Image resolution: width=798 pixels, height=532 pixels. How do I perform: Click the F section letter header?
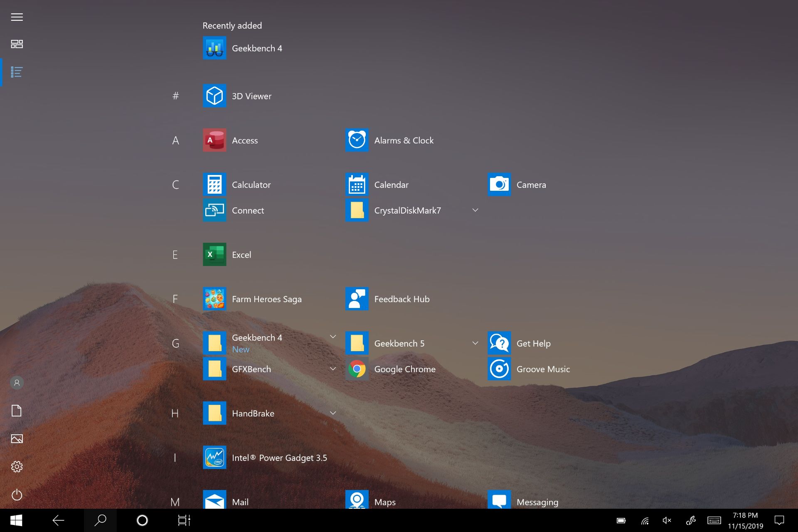[x=175, y=299]
